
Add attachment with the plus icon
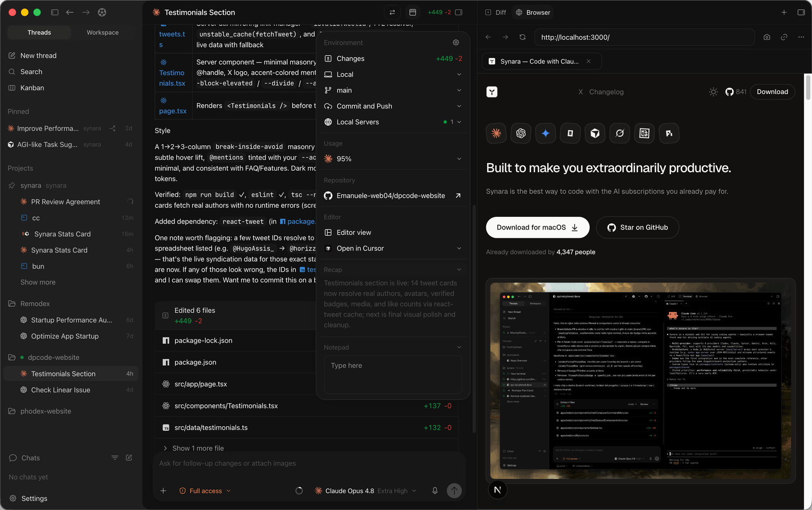pos(163,491)
